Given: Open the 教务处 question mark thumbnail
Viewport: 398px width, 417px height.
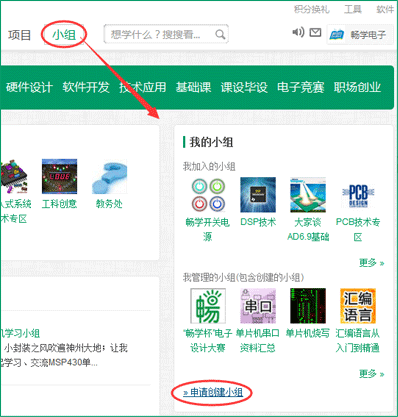Looking at the screenshot, I should coord(109,176).
